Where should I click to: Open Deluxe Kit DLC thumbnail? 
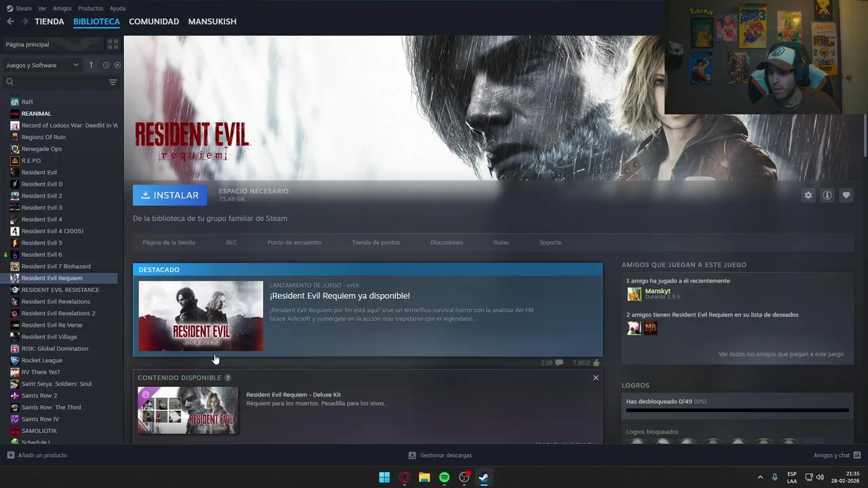tap(188, 410)
